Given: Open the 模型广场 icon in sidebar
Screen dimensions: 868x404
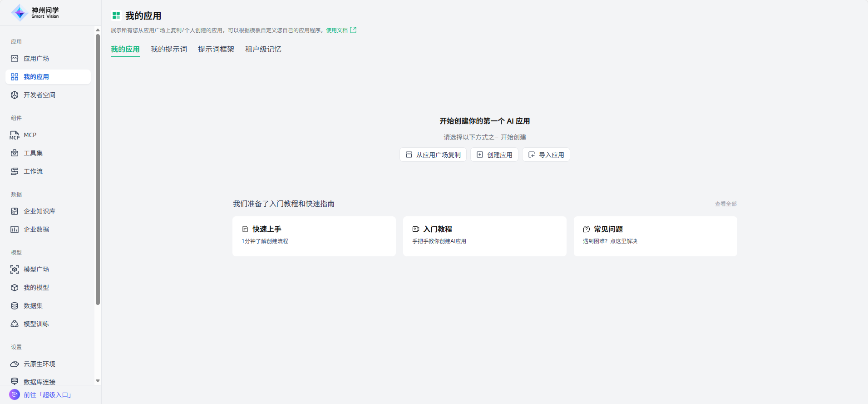Looking at the screenshot, I should tap(15, 269).
